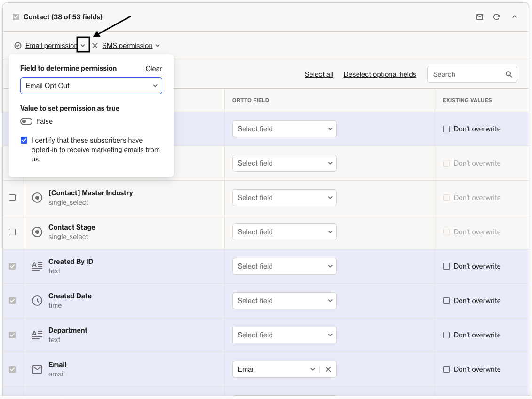Click the Contact Stage field name
The width and height of the screenshot is (532, 399).
[71, 227]
